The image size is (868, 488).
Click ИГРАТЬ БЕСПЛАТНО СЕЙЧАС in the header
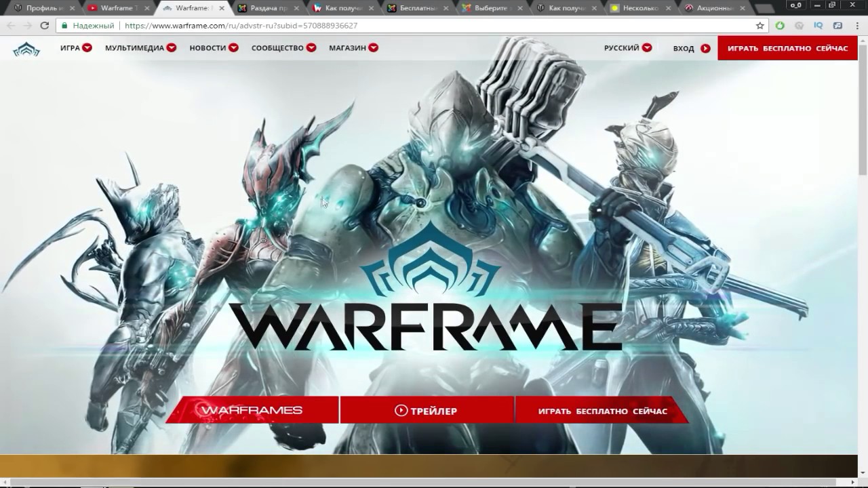[787, 48]
